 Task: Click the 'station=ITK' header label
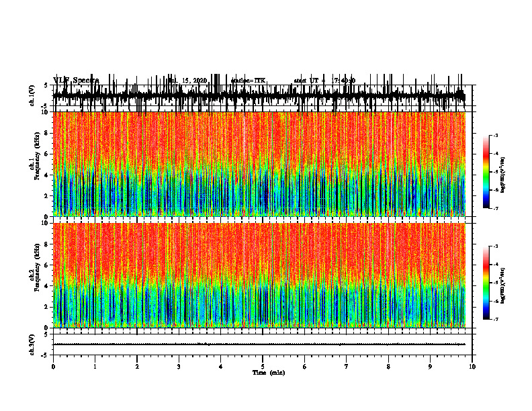(248, 81)
